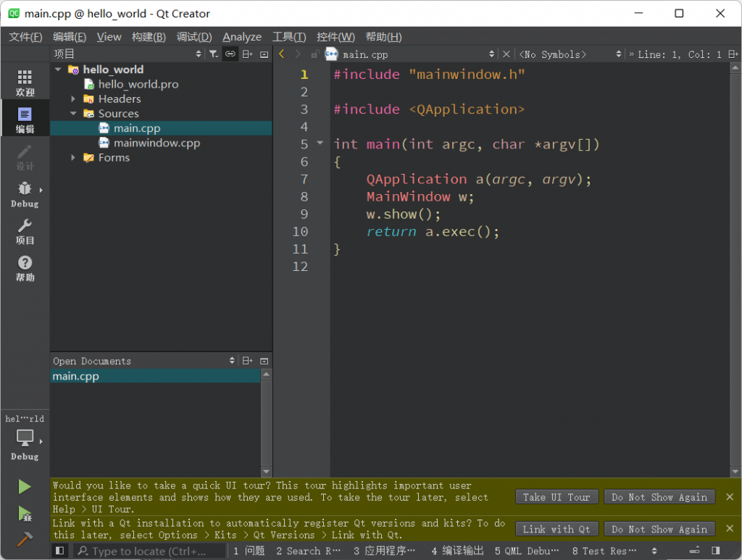Viewport: 742px width, 560px height.
Task: Switch to Edit mode (编辑)
Action: click(25, 120)
